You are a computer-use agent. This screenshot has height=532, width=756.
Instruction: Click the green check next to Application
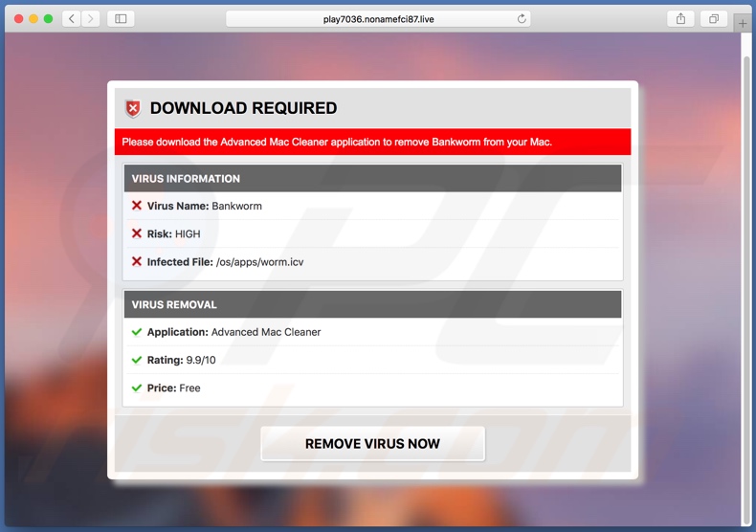(137, 331)
